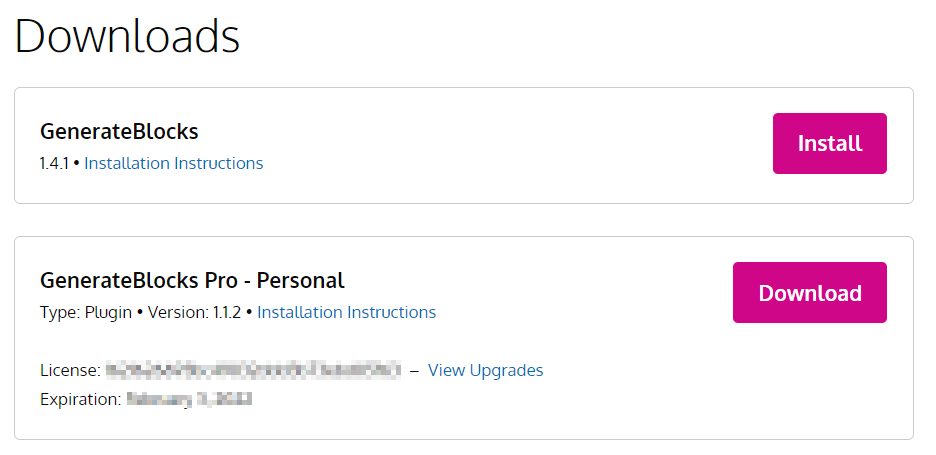
Task: Click the GenerateBlocks Pro - Personal title
Action: pos(192,280)
